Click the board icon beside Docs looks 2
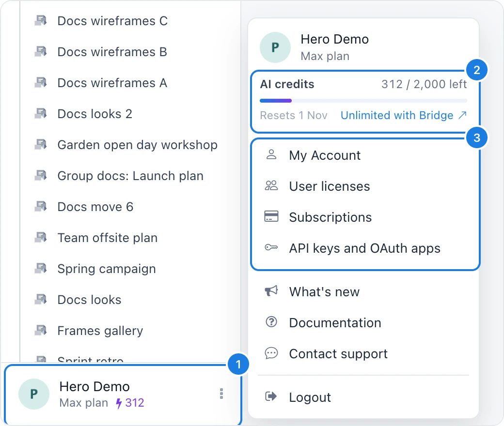The width and height of the screenshot is (504, 426). coord(41,113)
